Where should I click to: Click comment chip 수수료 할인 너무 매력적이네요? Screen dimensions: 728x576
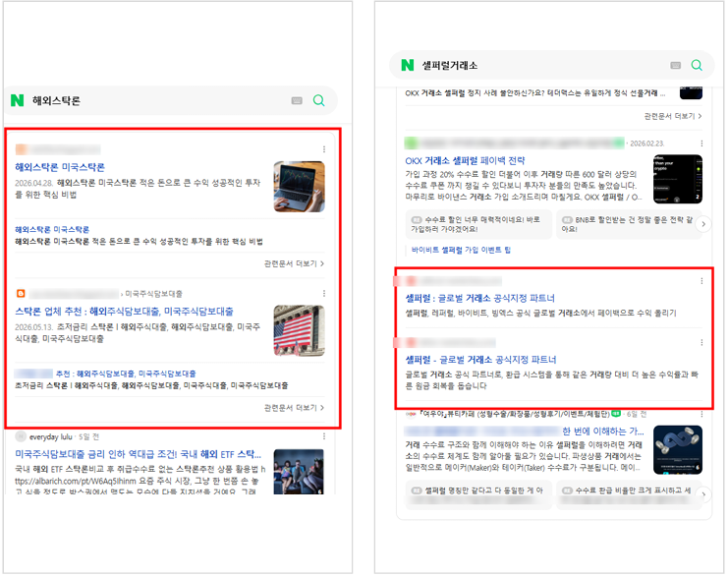(478, 224)
